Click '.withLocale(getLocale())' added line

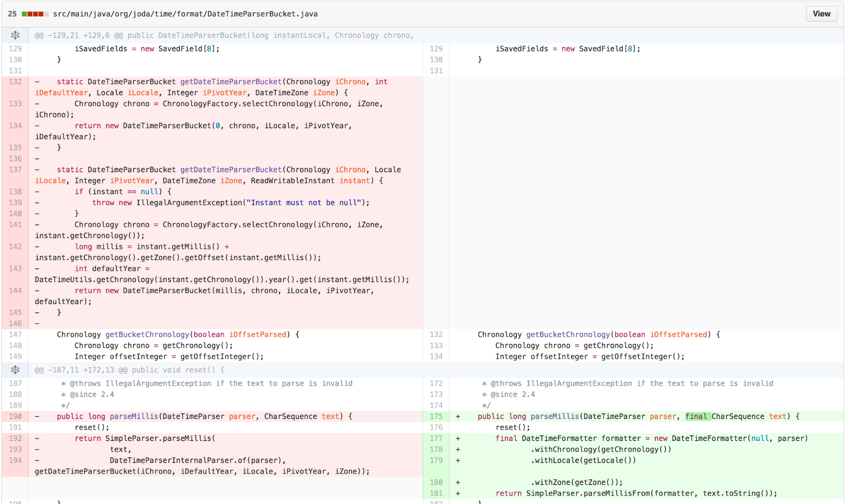pyautogui.click(x=583, y=460)
